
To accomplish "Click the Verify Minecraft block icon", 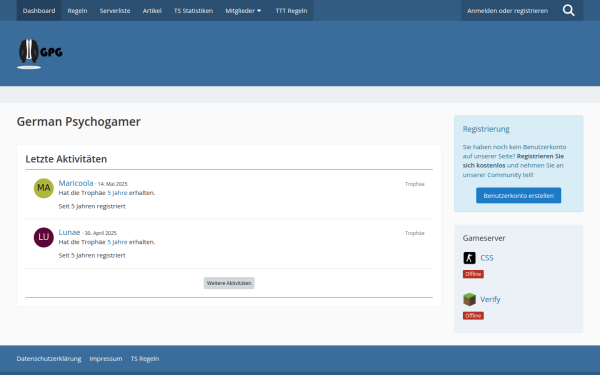I will click(x=469, y=299).
